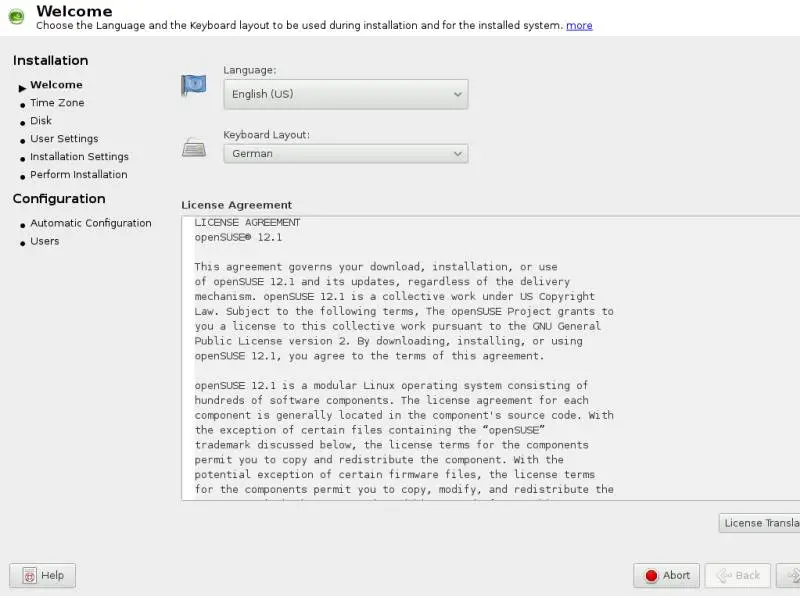
Task: Click the License Translations button
Action: point(759,523)
